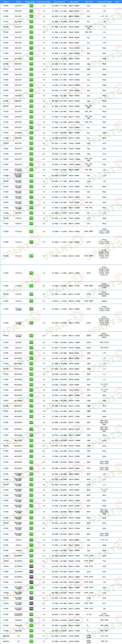This screenshot has height=644, width=122.
Task: Click the Model column header
Action: coord(19,2)
